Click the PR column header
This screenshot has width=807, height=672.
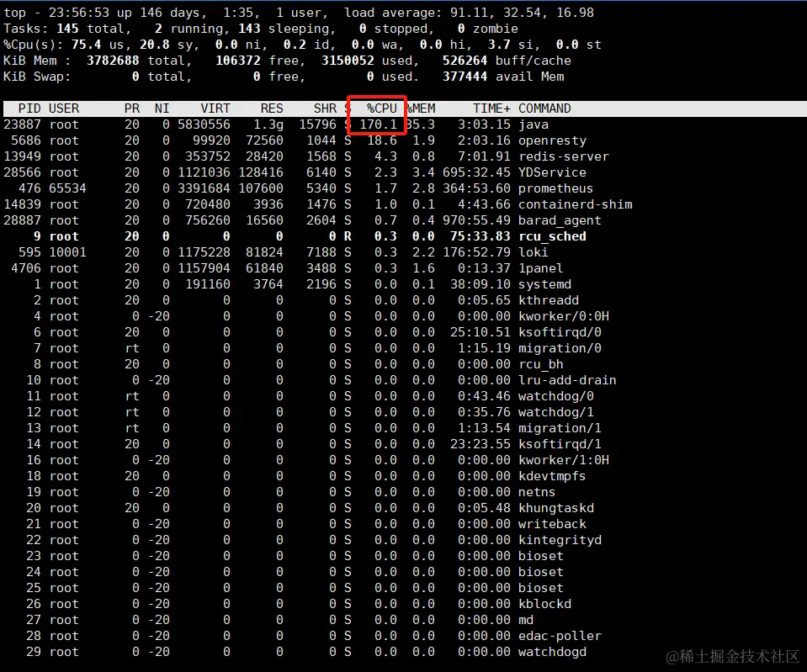point(132,108)
